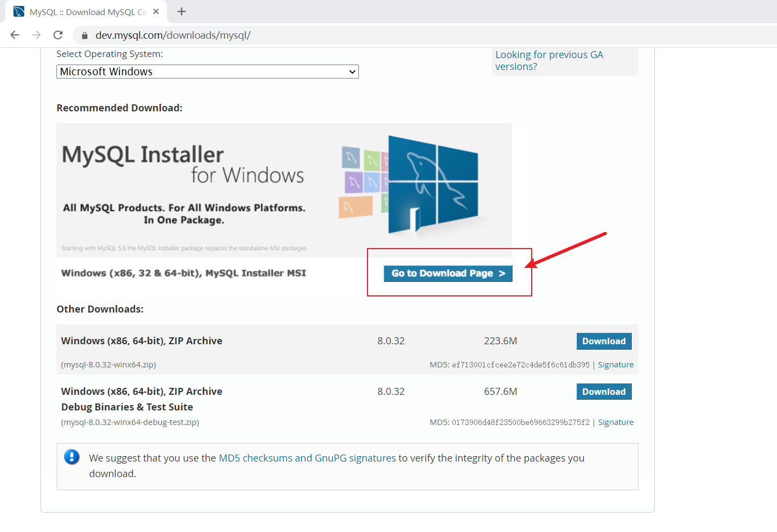777x532 pixels.
Task: Click "Starting with MySQL 5.6" note text
Action: (185, 249)
